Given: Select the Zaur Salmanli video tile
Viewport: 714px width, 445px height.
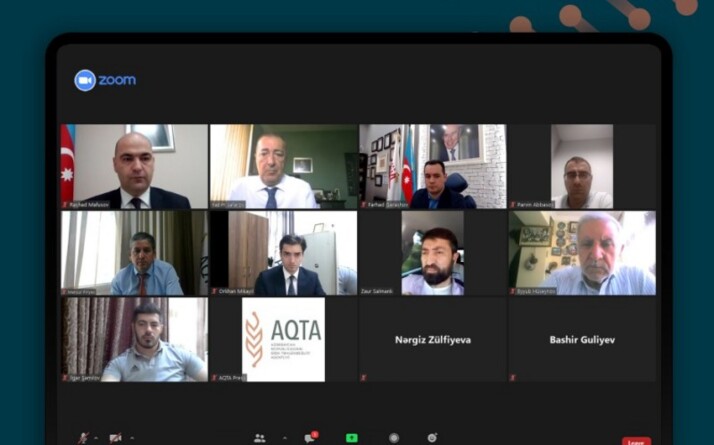Looking at the screenshot, I should tap(433, 253).
